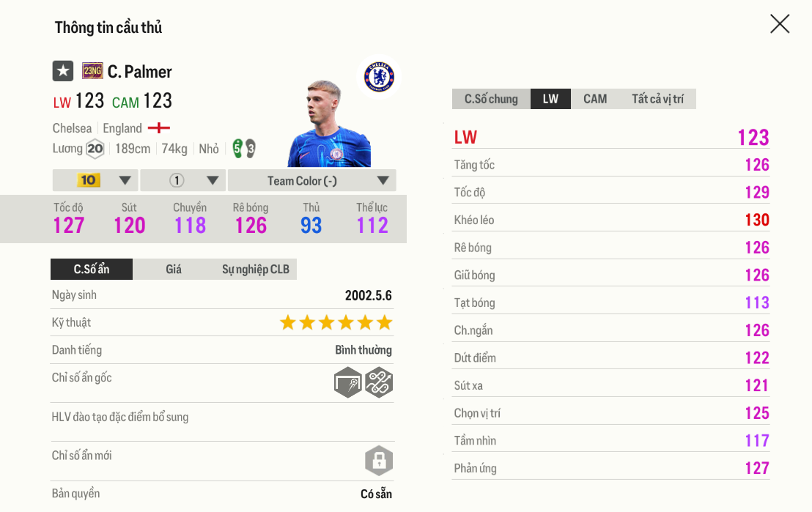
Task: Close the player info dialog
Action: point(780,24)
